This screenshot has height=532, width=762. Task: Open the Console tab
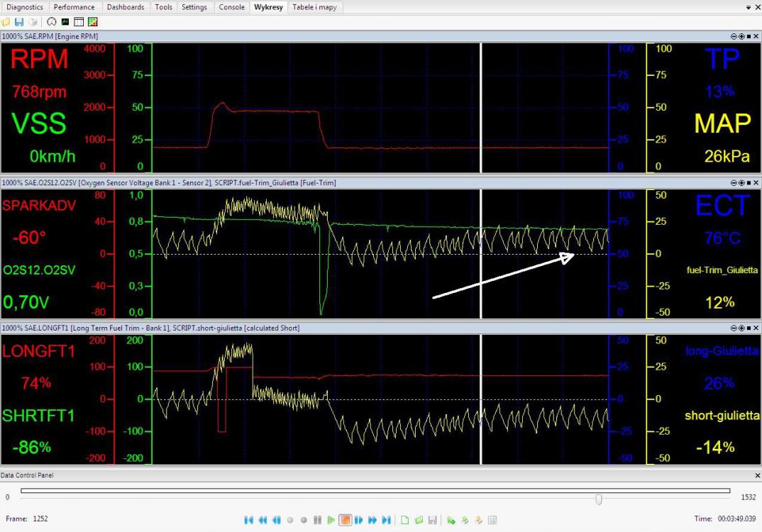coord(232,7)
